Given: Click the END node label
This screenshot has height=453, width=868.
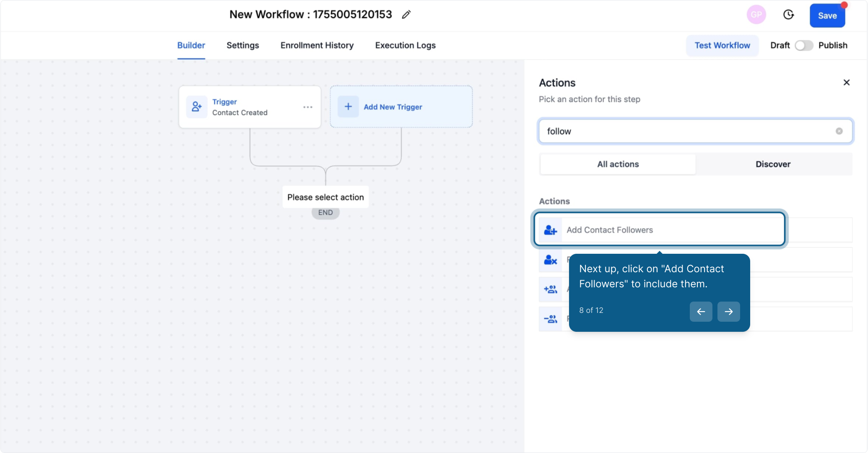Looking at the screenshot, I should (325, 213).
